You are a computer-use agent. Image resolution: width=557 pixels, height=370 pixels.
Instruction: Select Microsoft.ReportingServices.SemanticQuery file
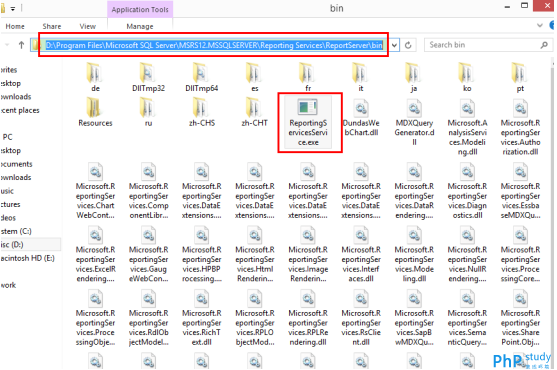[467, 317]
